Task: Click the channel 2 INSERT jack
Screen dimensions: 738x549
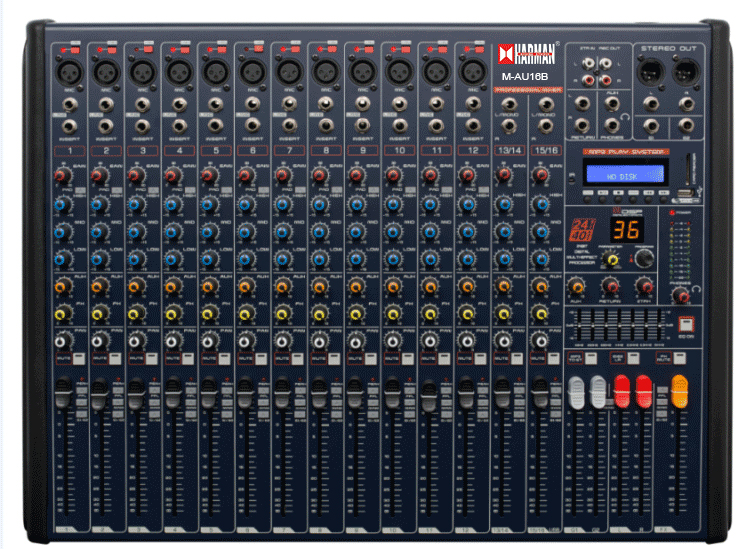Action: 106,126
